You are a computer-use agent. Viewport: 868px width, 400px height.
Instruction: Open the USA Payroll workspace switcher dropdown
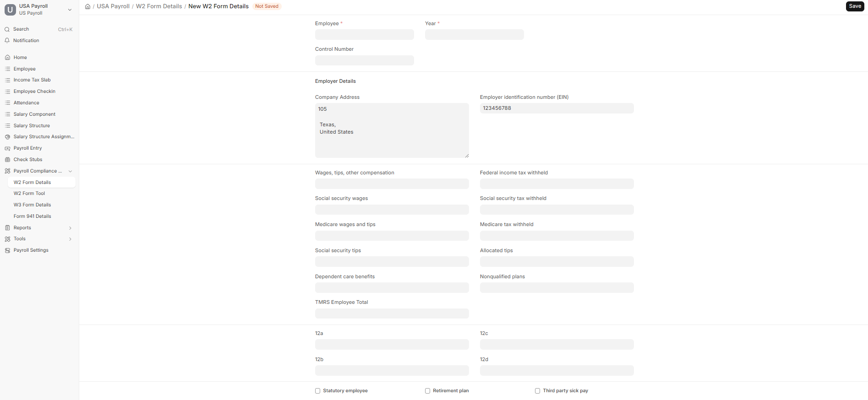tap(70, 10)
